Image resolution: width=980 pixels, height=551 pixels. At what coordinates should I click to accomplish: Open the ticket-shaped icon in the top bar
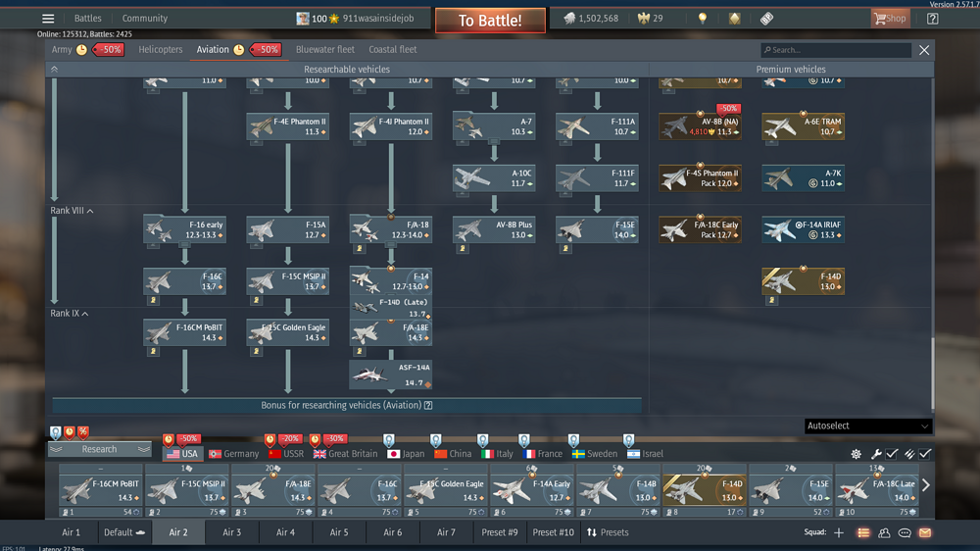767,18
